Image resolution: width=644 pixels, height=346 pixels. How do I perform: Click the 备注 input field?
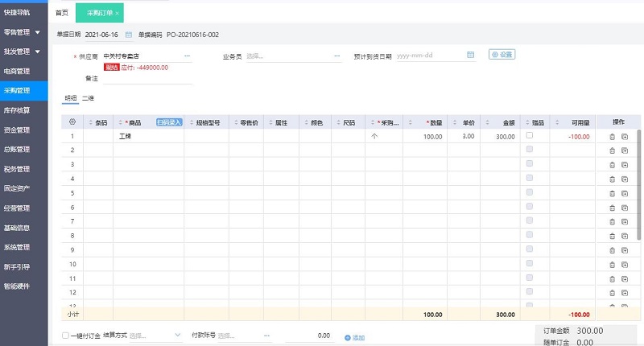[147, 78]
